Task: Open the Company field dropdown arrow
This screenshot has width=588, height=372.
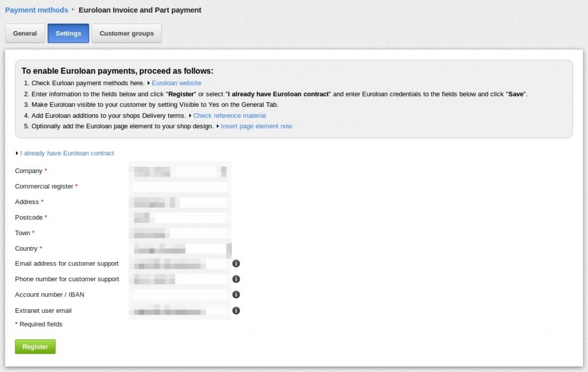Action: click(223, 171)
